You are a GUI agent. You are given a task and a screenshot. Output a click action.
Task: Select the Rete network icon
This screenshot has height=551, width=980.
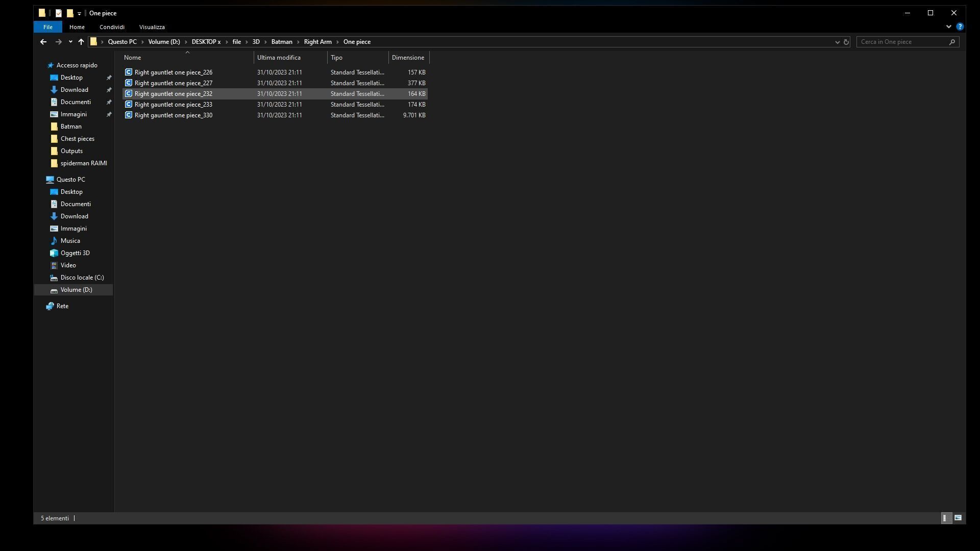coord(50,306)
